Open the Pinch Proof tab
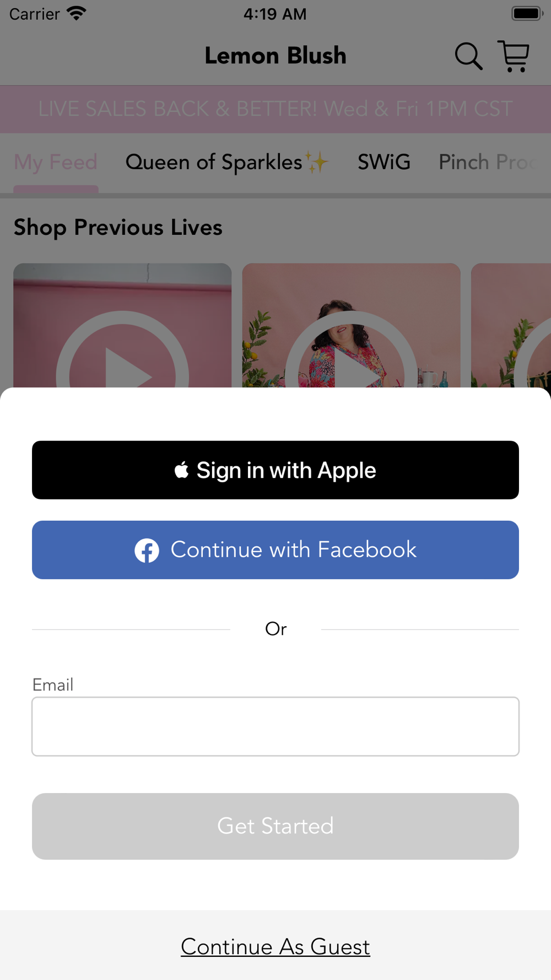Image resolution: width=551 pixels, height=980 pixels. coord(488,163)
